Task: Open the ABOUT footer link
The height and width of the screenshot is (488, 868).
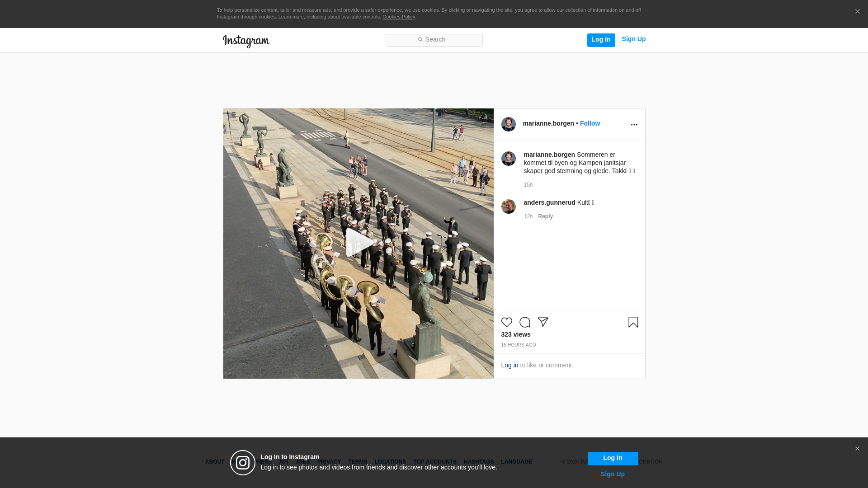Action: click(x=215, y=462)
